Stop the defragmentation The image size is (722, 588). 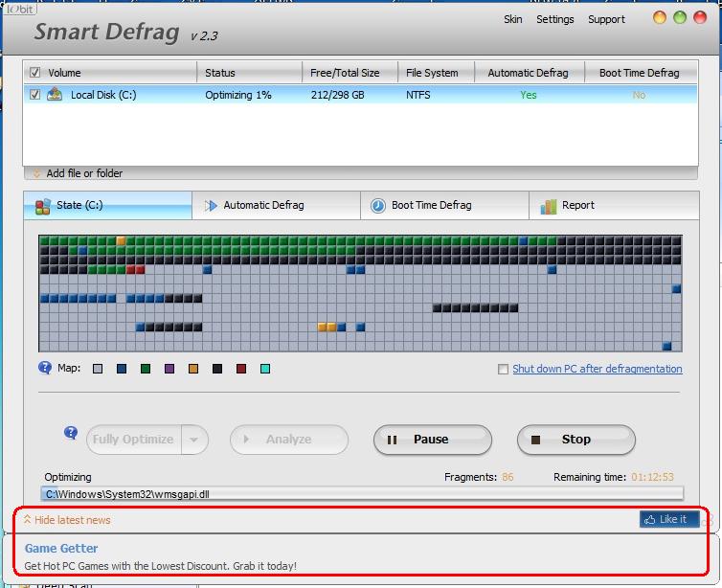tap(576, 440)
